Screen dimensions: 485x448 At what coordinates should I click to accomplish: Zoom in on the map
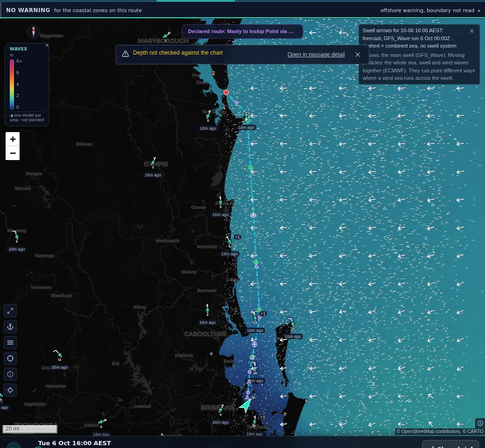[x=13, y=139]
